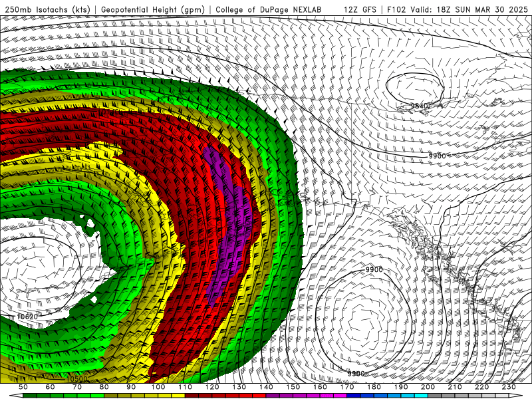Click the 10500 height contour label
The height and width of the screenshot is (399, 532).
[x=76, y=379]
